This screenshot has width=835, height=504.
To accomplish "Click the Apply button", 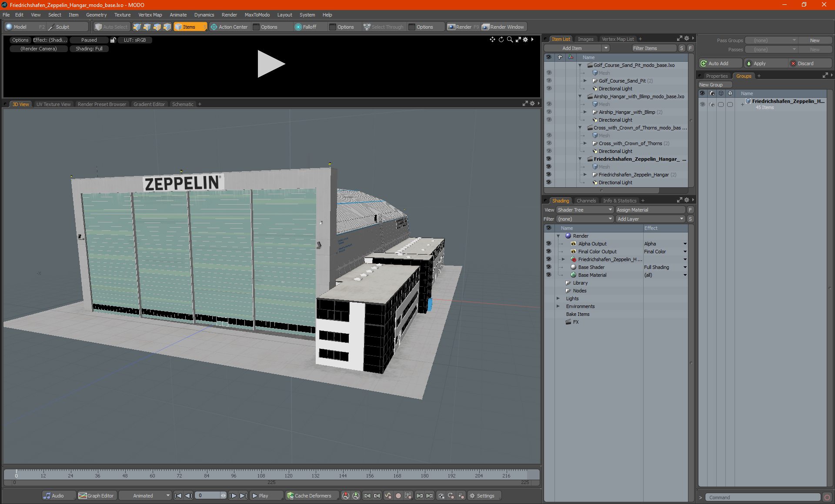I will (x=765, y=63).
